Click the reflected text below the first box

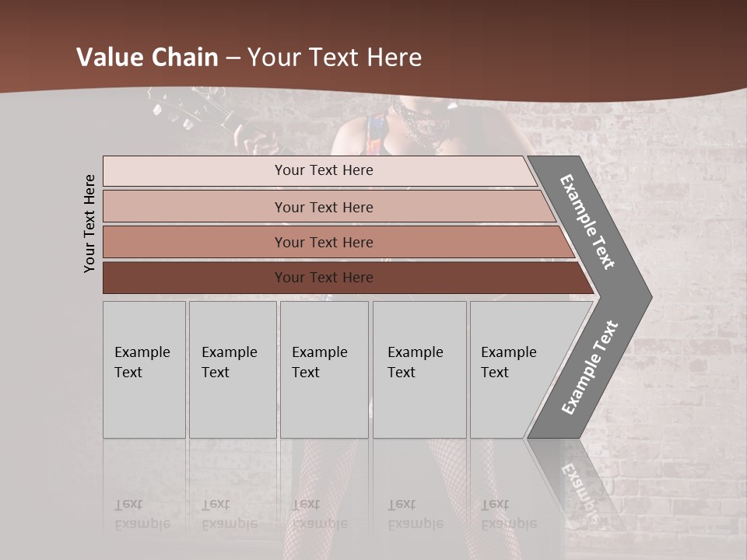click(142, 515)
